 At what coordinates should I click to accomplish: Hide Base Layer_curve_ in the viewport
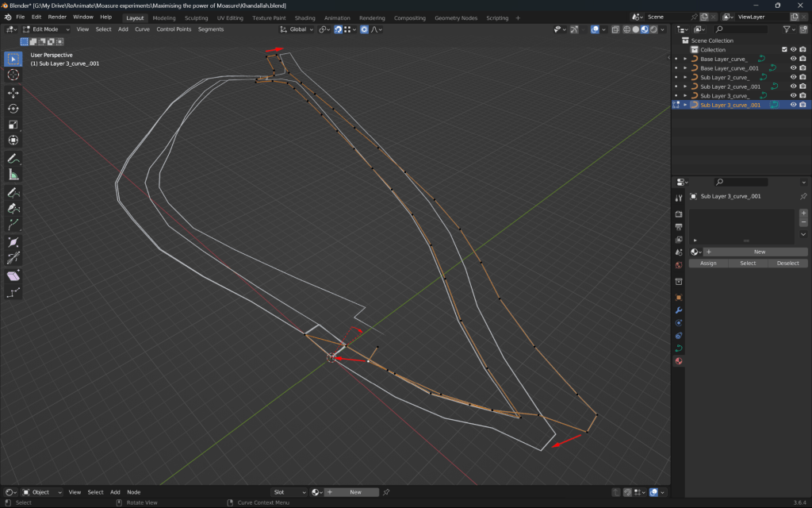793,59
